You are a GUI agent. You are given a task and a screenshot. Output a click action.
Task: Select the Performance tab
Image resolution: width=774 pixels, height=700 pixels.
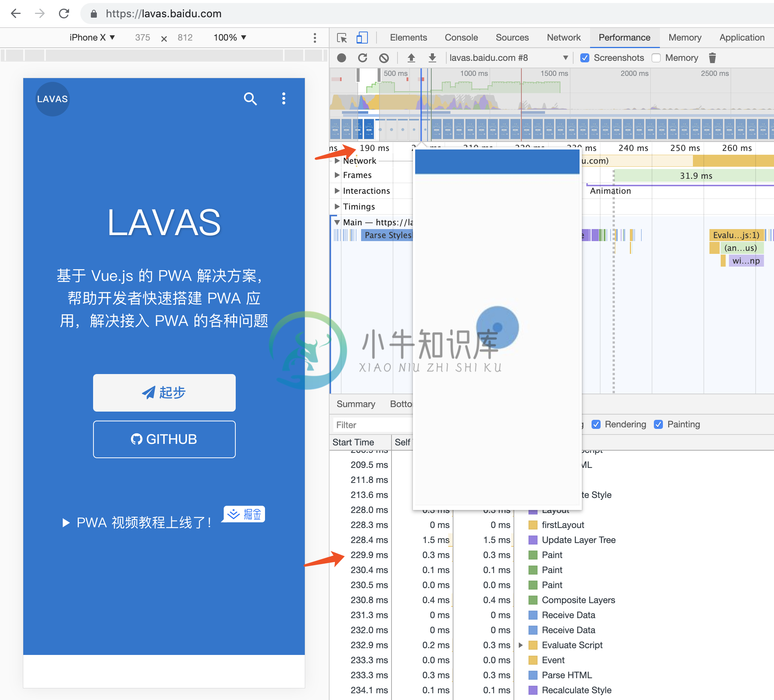pyautogui.click(x=624, y=38)
